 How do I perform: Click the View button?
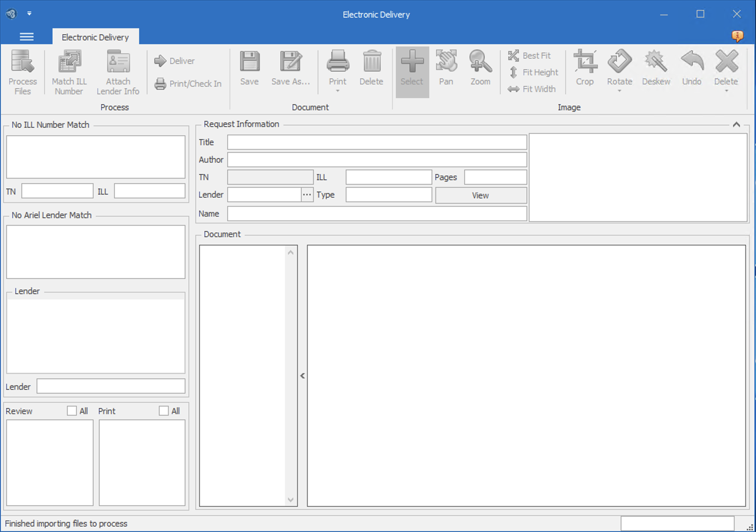tap(480, 195)
